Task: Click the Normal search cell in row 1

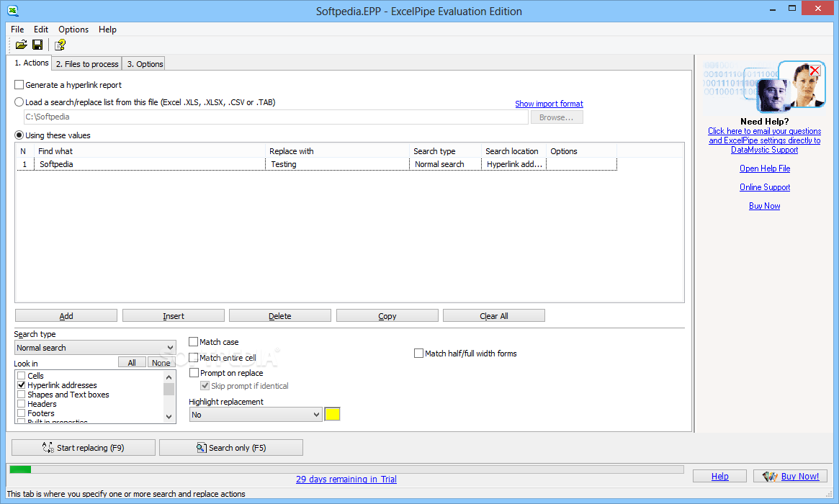Action: coord(445,163)
